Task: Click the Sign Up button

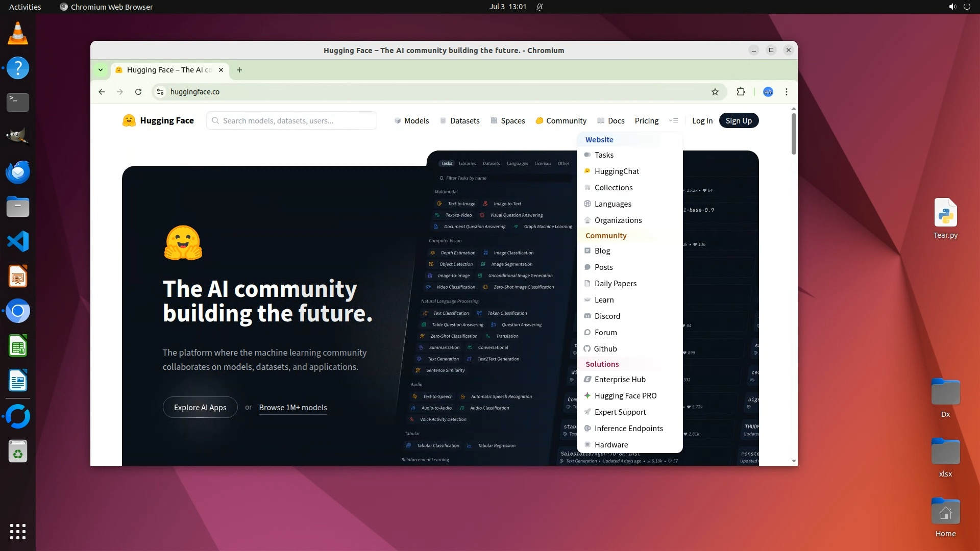Action: [x=738, y=121]
